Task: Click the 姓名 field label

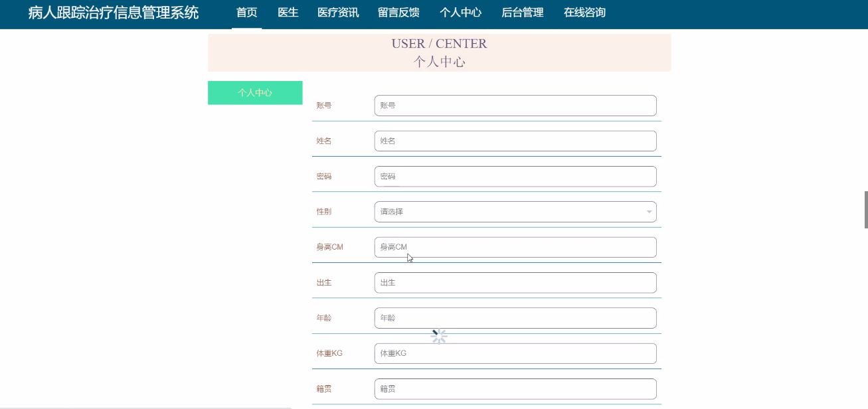Action: [x=323, y=141]
